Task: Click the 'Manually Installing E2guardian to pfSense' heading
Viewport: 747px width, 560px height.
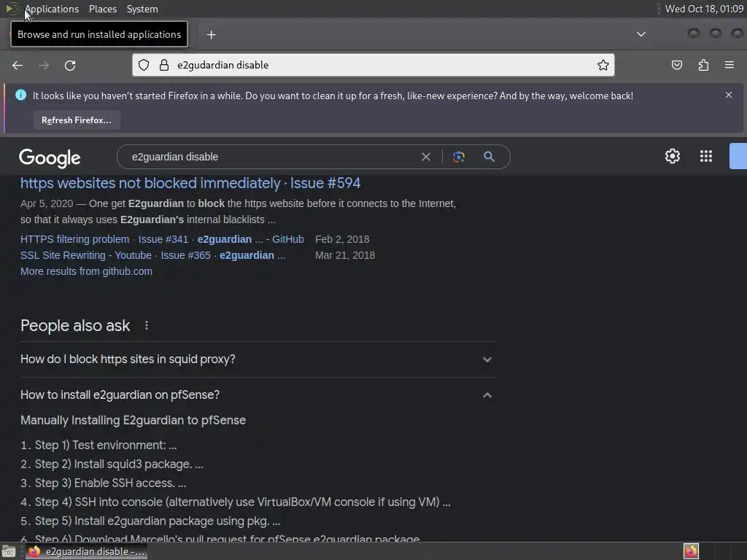Action: coord(133,421)
